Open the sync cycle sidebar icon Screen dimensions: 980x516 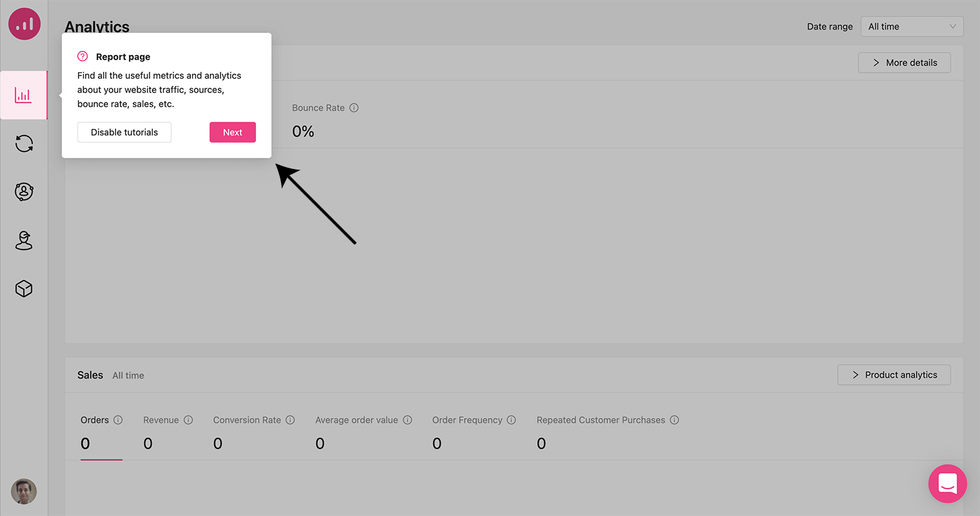(x=24, y=143)
